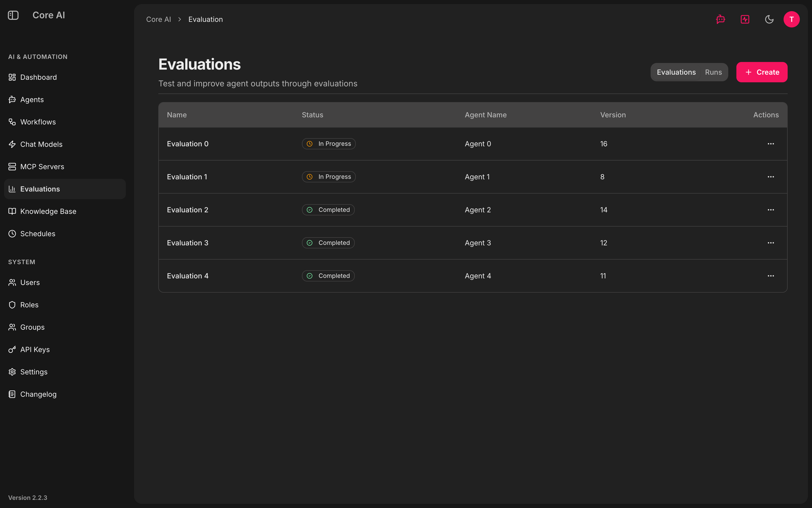
Task: Open Workflows from the sidebar
Action: (x=65, y=122)
